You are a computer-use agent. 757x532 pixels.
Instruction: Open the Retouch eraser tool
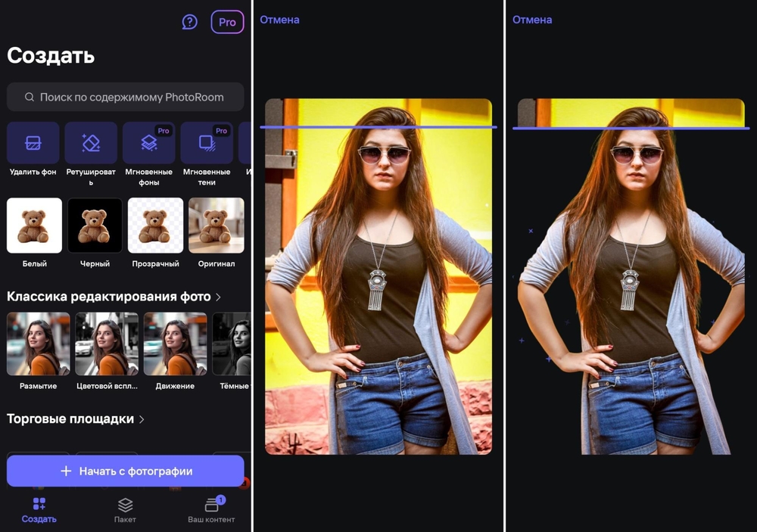point(91,142)
